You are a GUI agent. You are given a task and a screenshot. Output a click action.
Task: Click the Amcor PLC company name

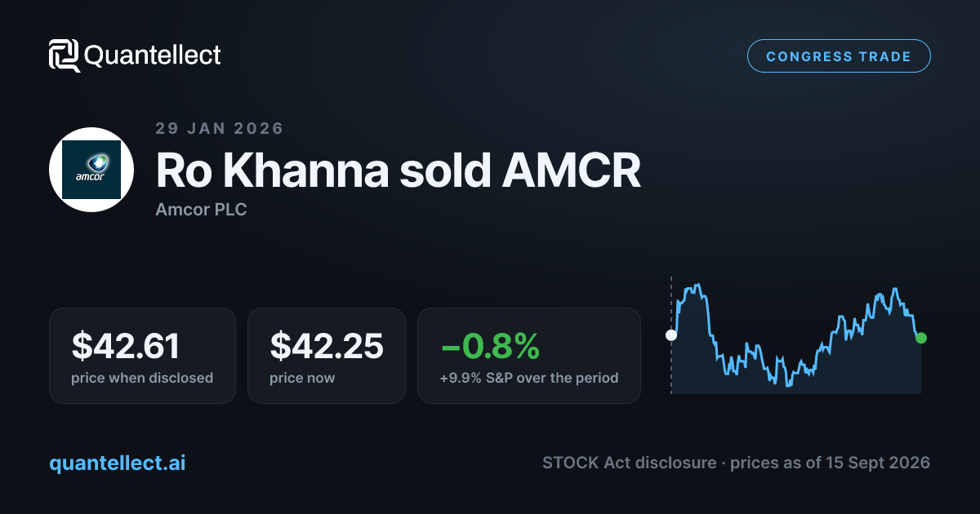tap(201, 210)
